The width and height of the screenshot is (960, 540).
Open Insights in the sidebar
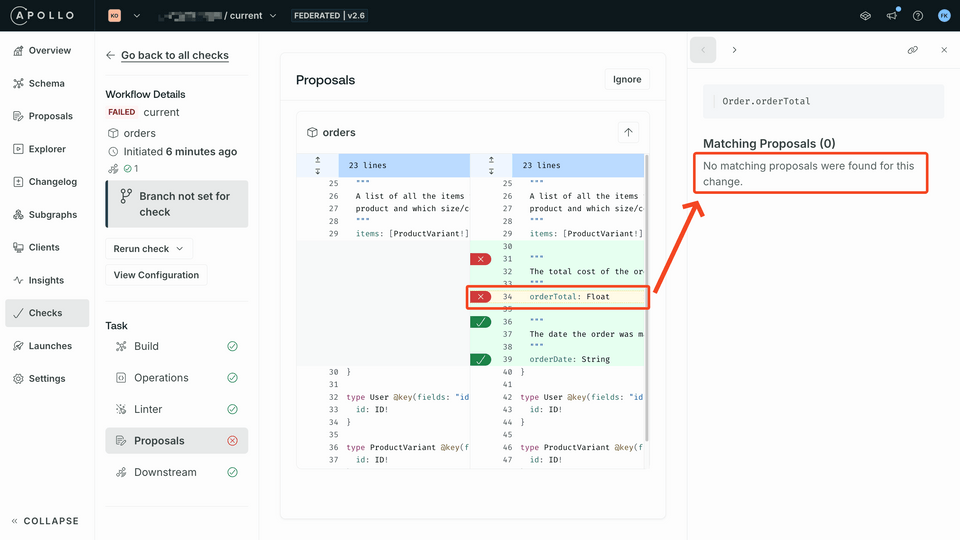47,280
